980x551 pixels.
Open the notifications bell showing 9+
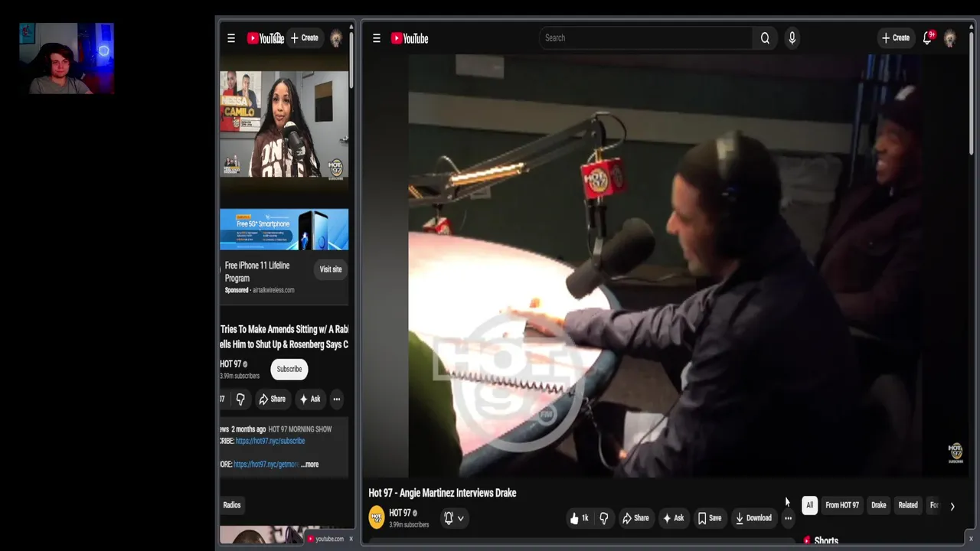[x=928, y=37]
